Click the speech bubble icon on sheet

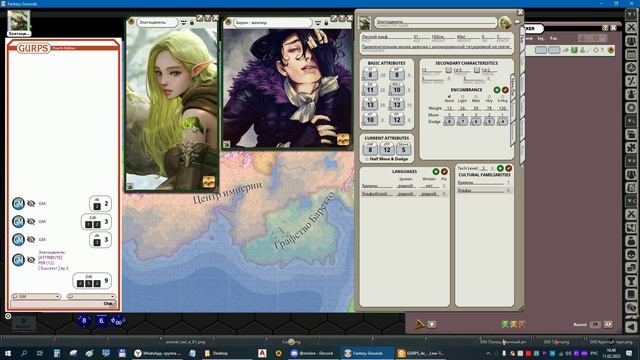click(517, 22)
